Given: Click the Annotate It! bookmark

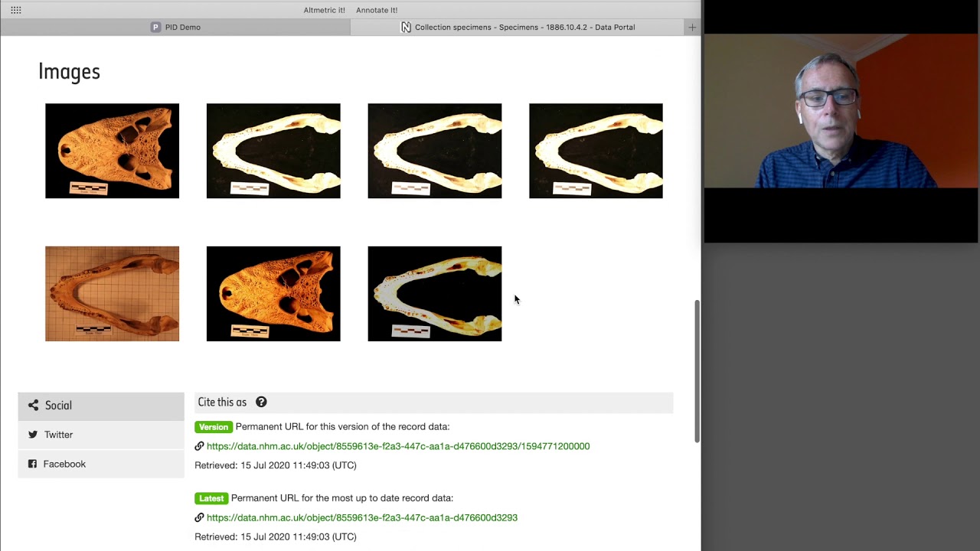Looking at the screenshot, I should tap(377, 10).
